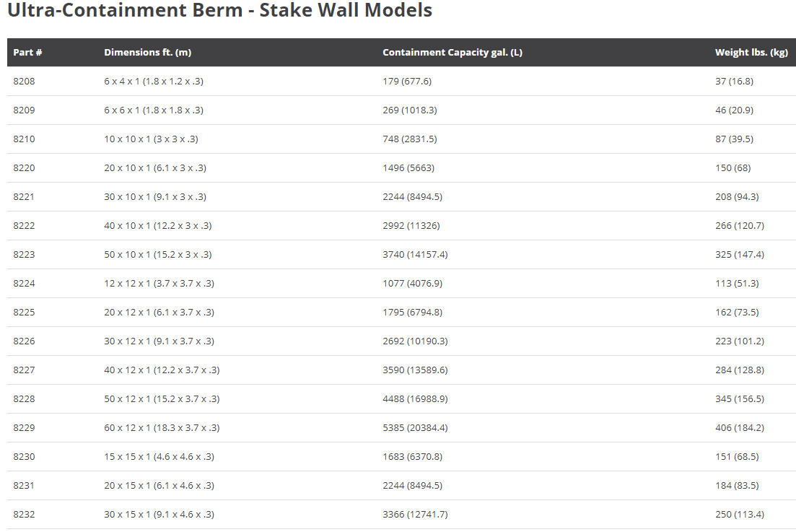
Task: Click weight value 250 (113.4)
Action: click(x=740, y=515)
